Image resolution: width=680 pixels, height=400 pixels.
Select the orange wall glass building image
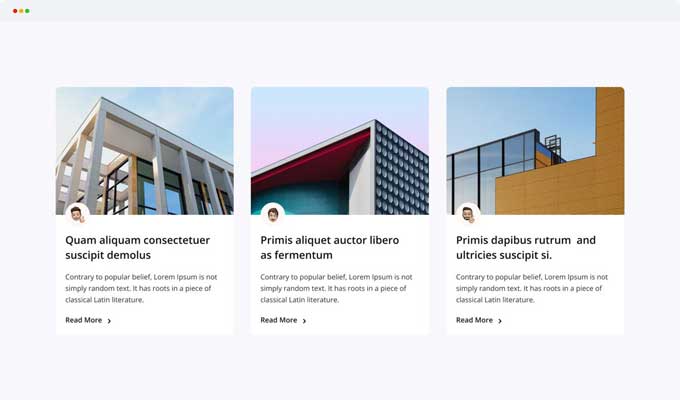click(x=536, y=151)
